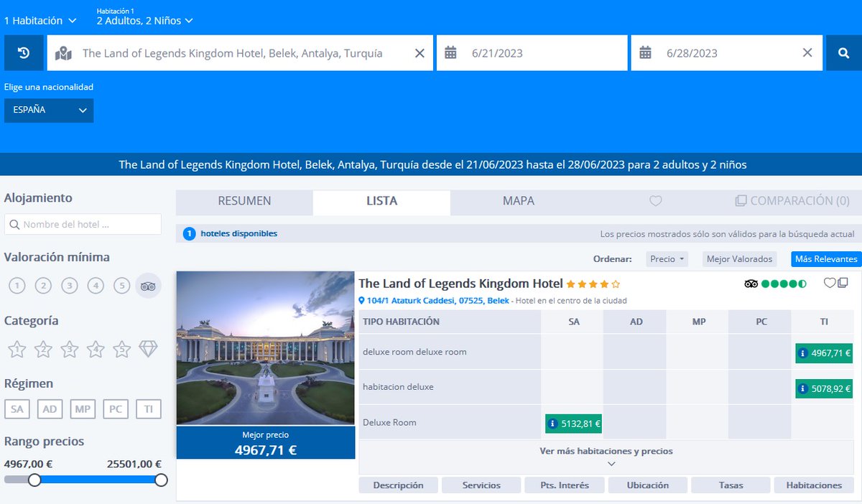Click the magnifier search button
The width and height of the screenshot is (862, 504).
click(x=843, y=53)
